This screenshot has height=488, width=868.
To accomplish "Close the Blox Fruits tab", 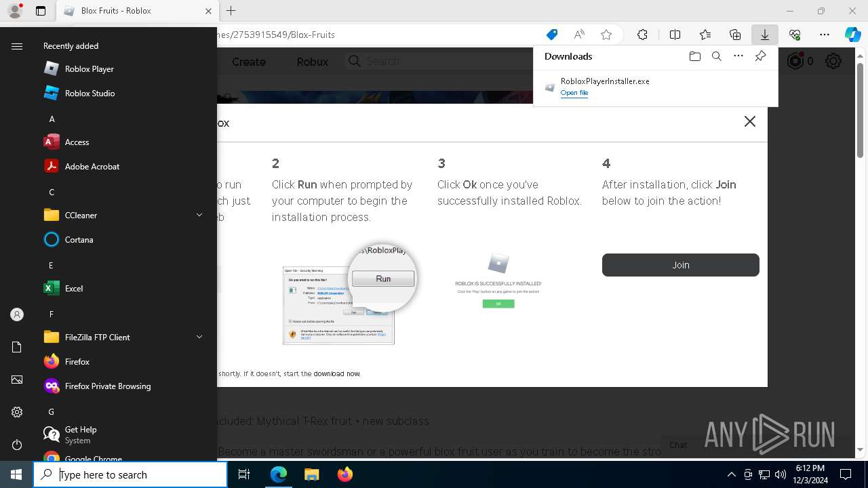I will (208, 11).
